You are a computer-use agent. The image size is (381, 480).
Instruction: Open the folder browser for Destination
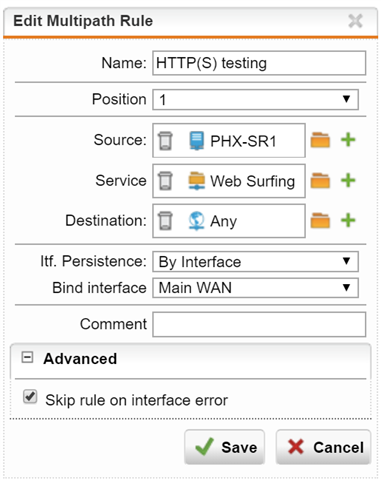pos(320,221)
